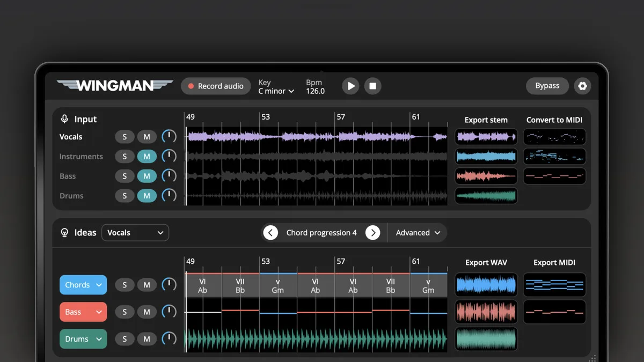
Task: Click the Instruments input volume knob
Action: (169, 157)
